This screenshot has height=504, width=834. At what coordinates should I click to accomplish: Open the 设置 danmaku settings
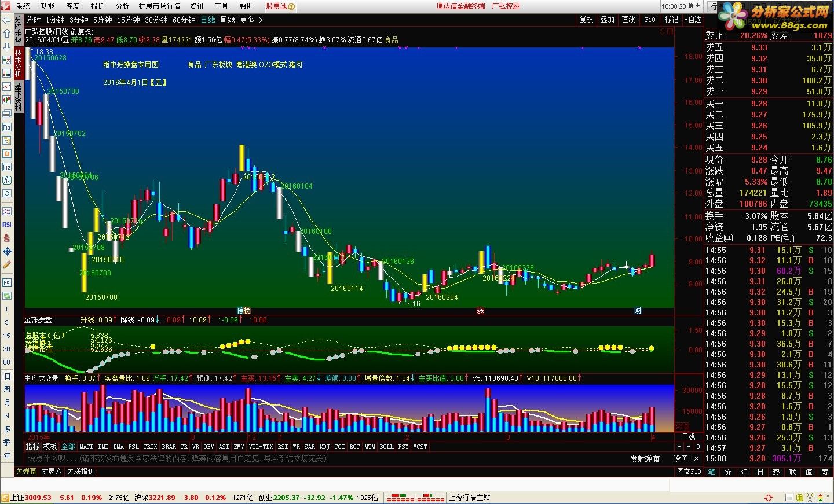(681, 459)
